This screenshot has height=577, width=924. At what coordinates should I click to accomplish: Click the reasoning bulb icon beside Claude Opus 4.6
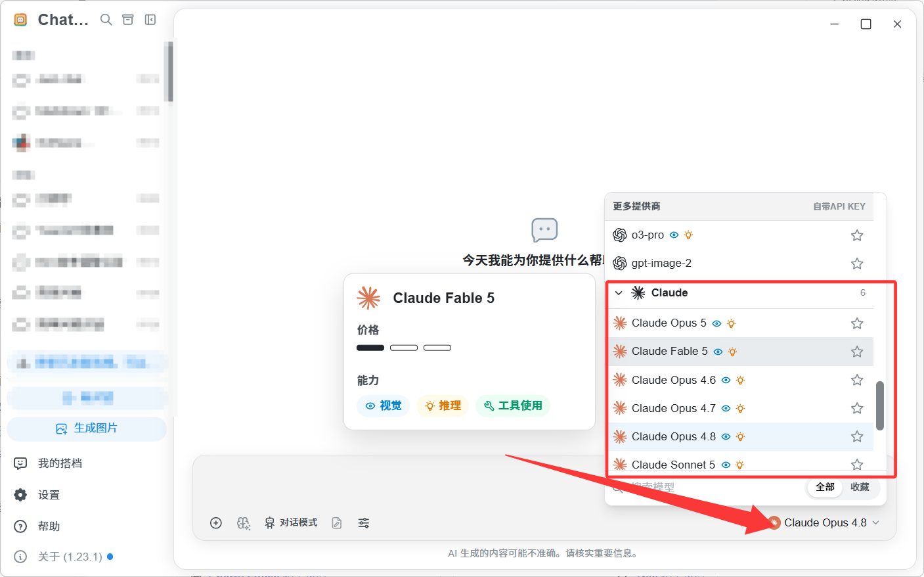[740, 380]
